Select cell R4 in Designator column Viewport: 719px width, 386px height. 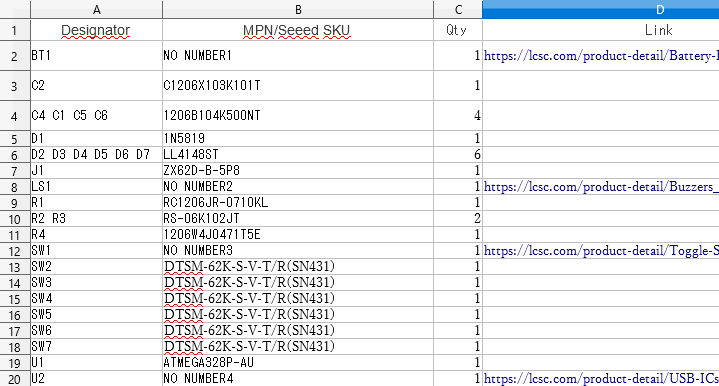coord(96,235)
